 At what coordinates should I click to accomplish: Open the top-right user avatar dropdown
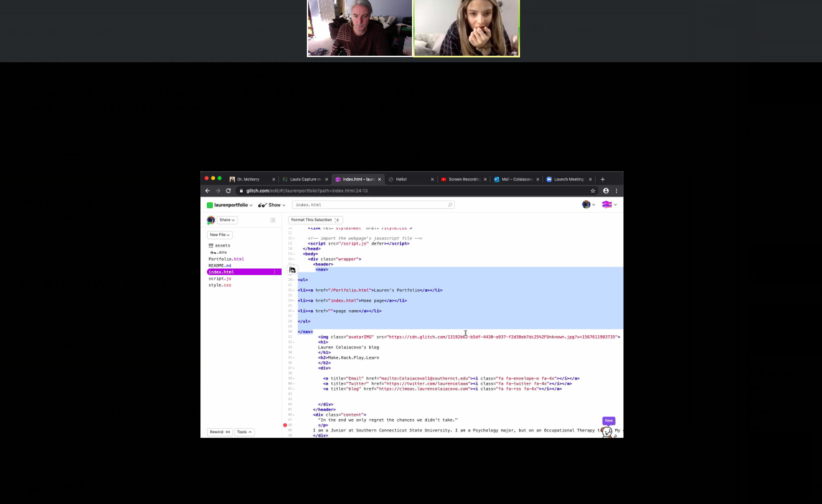588,205
